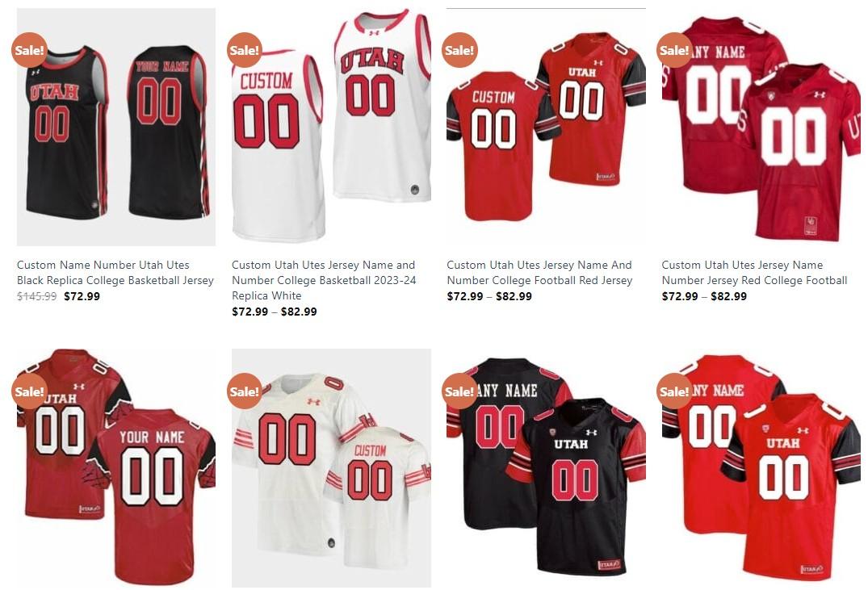
Task: Click Sale badge on red football jersey with black sleeves
Action: coord(459,50)
